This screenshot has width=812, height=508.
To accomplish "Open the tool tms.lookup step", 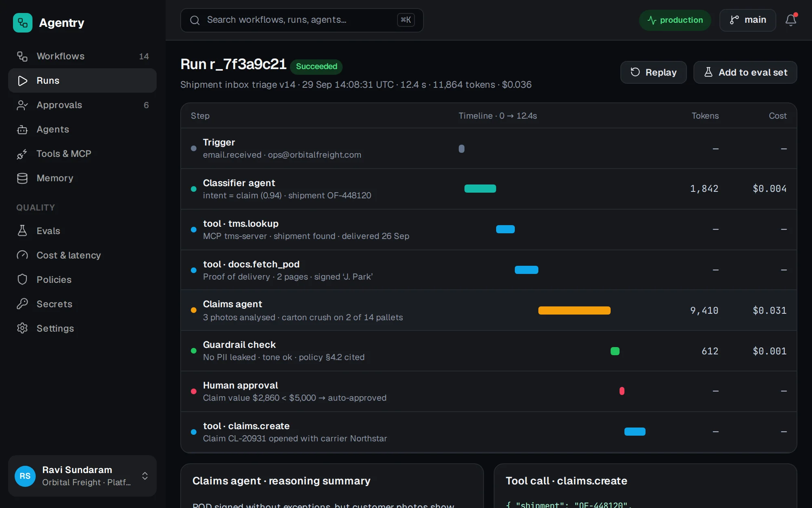I will tap(488, 230).
